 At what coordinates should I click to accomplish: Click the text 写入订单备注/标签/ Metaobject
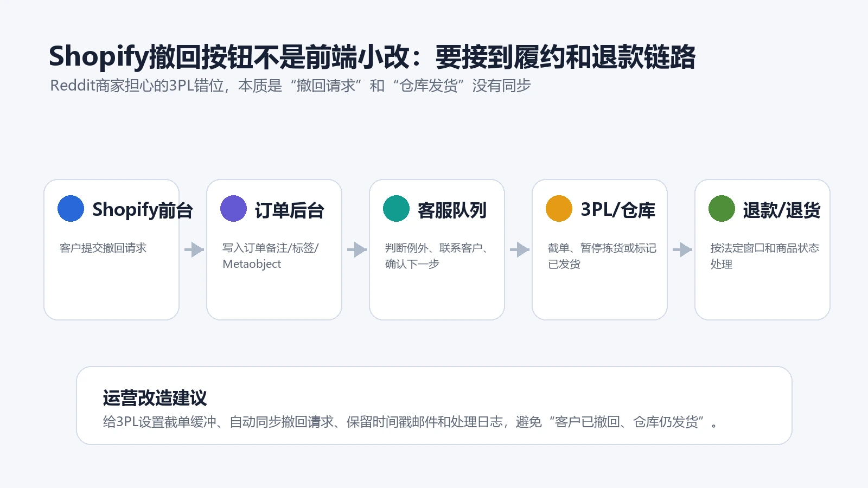(271, 256)
